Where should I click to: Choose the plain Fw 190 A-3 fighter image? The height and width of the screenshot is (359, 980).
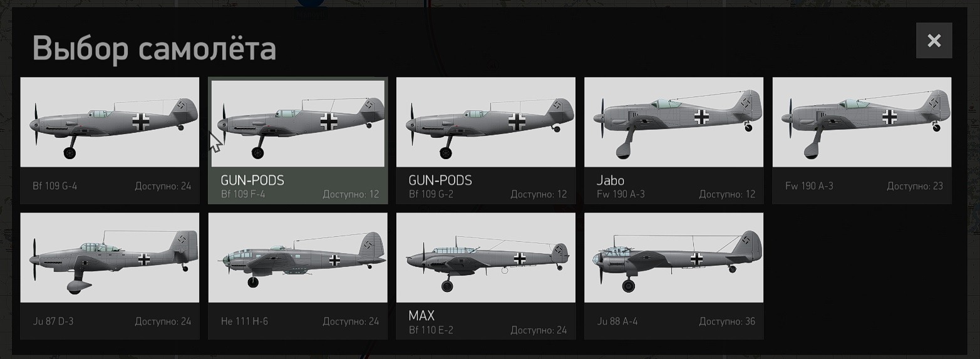click(862, 122)
